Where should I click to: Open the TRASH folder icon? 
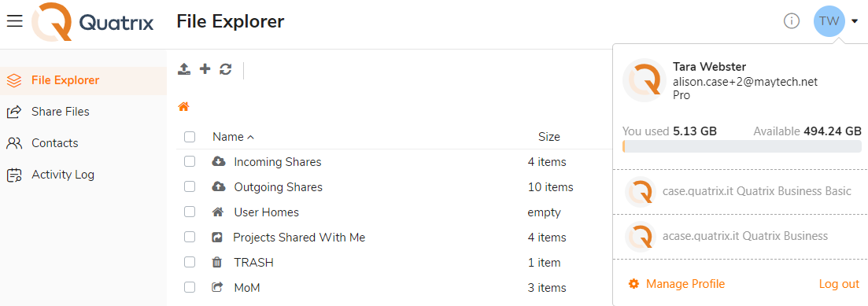(217, 262)
